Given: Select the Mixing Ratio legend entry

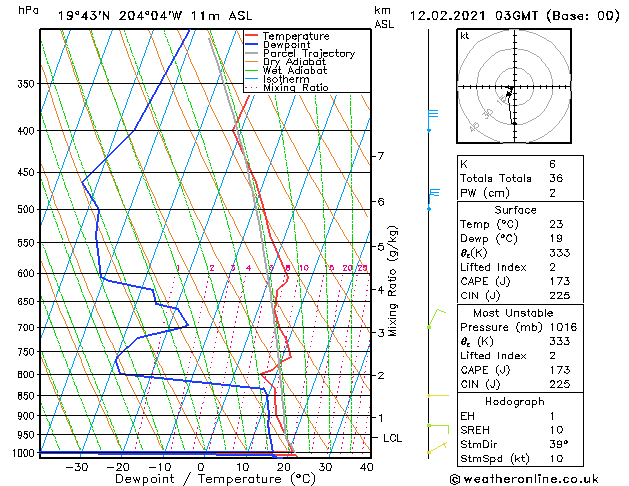Looking at the screenshot, I should click(x=295, y=88).
